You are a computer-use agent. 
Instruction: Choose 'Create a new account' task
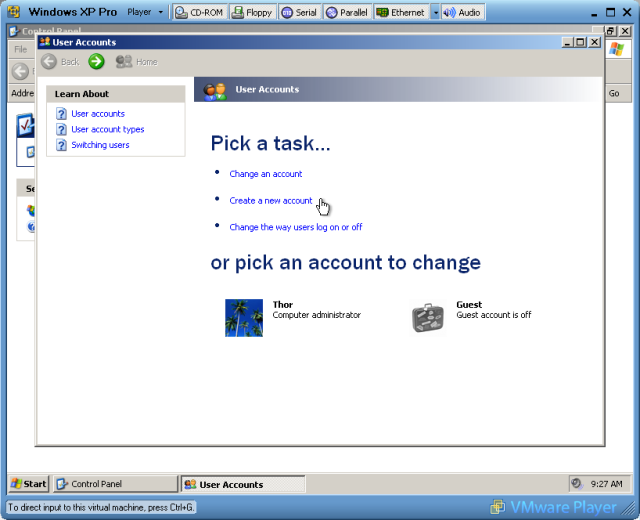click(x=271, y=201)
